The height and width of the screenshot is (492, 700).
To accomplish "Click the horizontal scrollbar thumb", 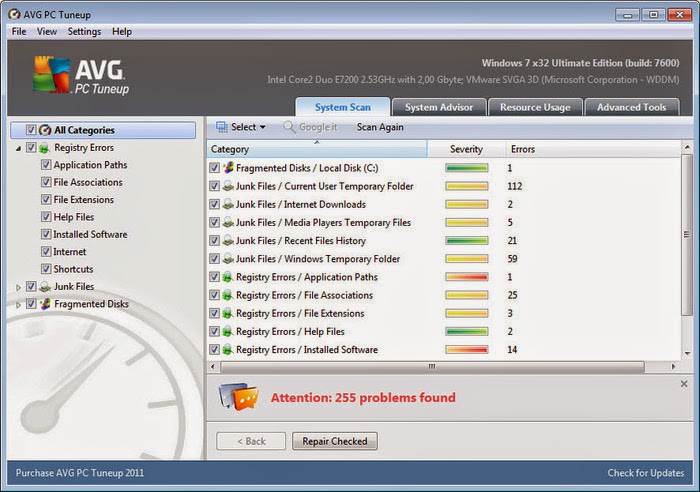I will point(432,367).
